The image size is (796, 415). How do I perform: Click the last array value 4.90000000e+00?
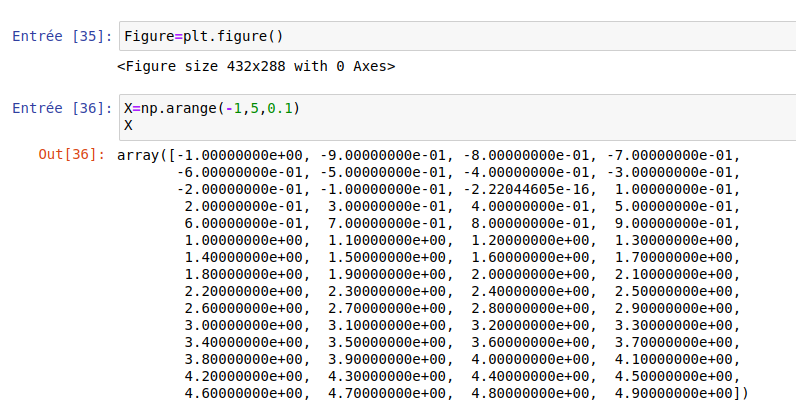point(674,393)
